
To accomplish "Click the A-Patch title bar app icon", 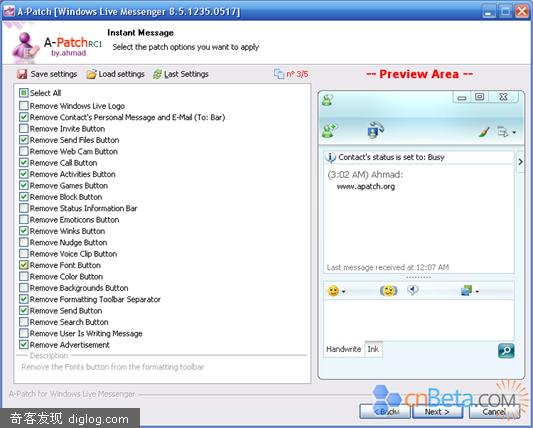I will [9, 11].
